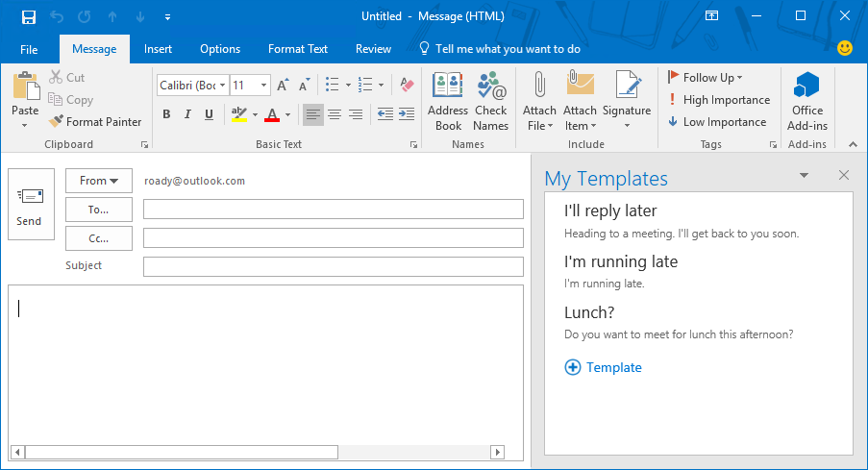The height and width of the screenshot is (470, 868).
Task: Activate the Format Painter brush
Action: pyautogui.click(x=94, y=122)
